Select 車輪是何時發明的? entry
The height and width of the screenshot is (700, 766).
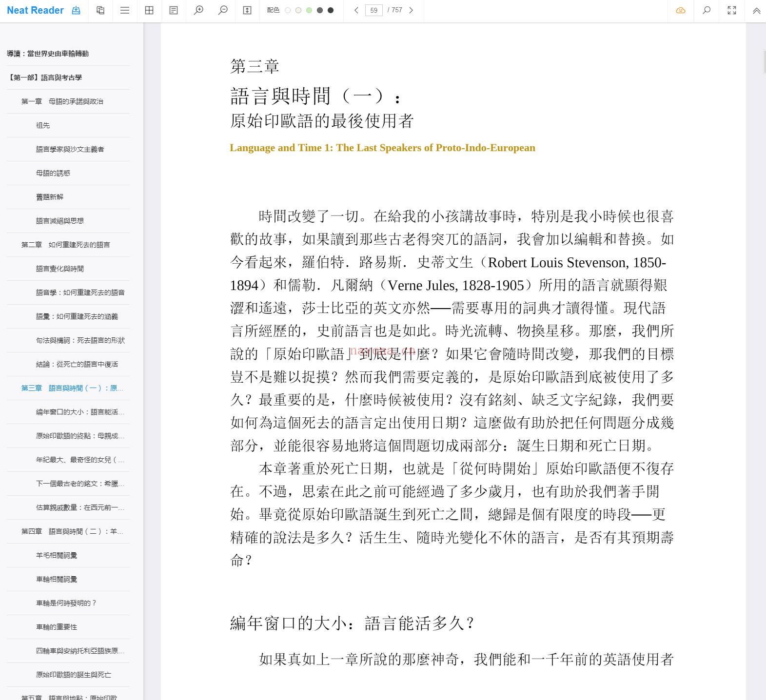pyautogui.click(x=66, y=603)
